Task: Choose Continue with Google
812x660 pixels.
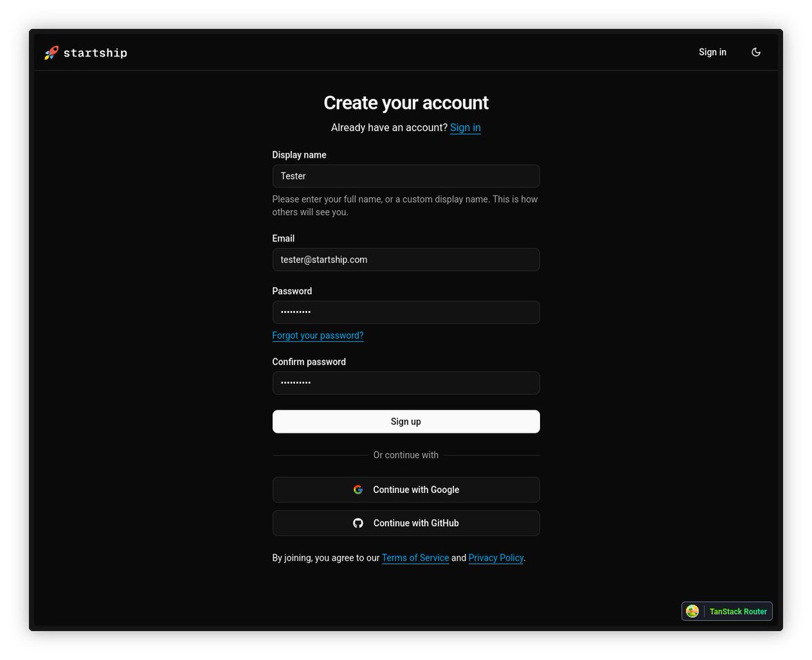Action: (406, 490)
